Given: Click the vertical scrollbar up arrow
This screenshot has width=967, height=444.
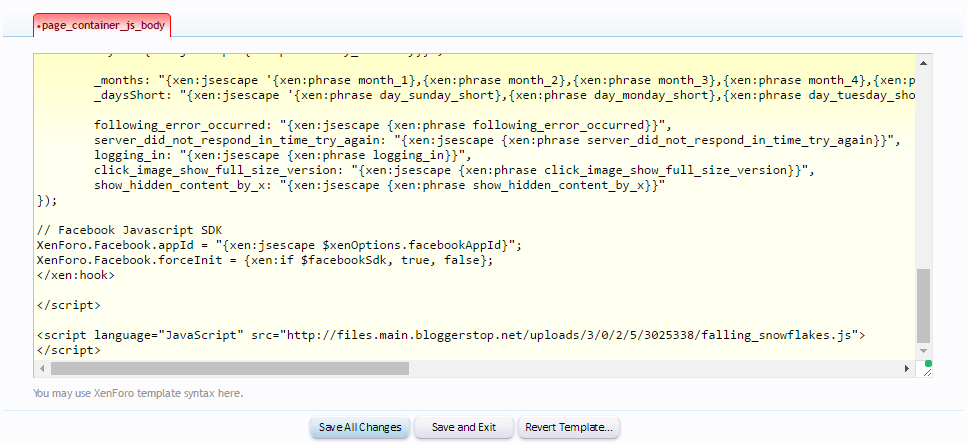Looking at the screenshot, I should [x=923, y=63].
